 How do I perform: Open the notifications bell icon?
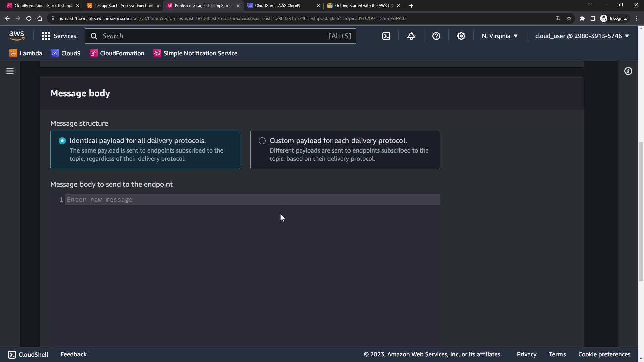[x=411, y=36]
